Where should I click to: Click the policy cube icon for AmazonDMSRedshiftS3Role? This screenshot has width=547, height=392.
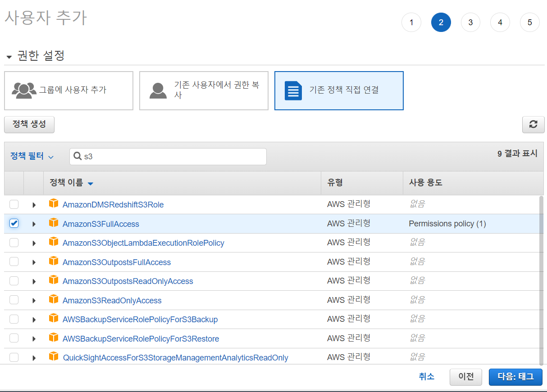pyautogui.click(x=54, y=203)
